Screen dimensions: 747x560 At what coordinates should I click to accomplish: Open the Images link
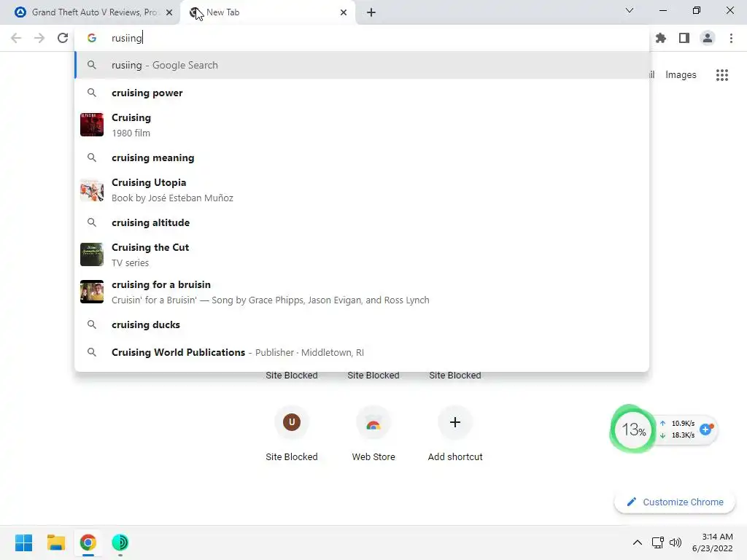(x=681, y=75)
